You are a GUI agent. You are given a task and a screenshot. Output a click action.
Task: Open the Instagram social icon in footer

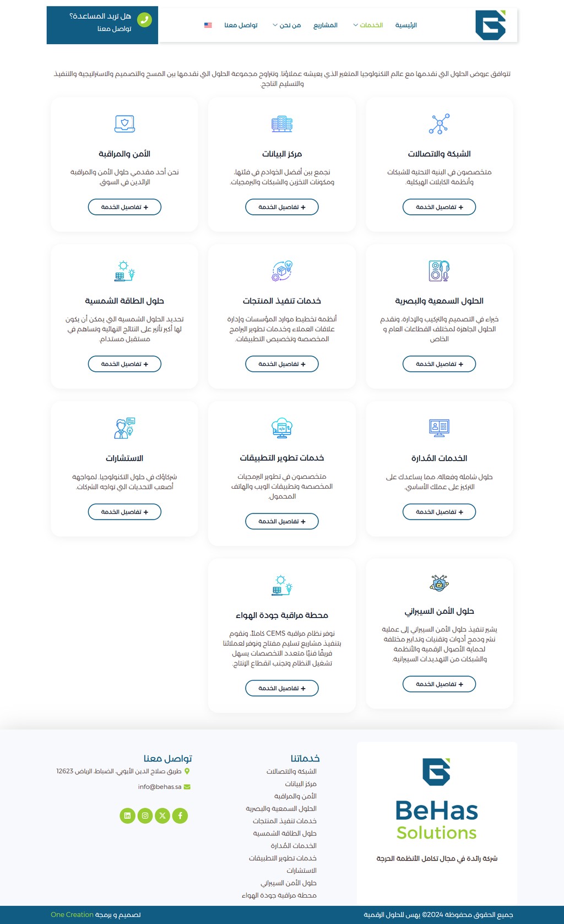145,815
